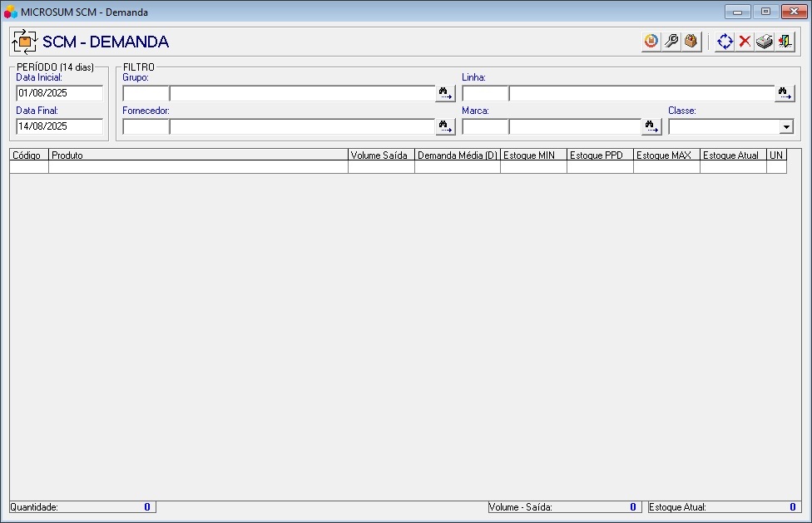812x523 pixels.
Task: Sort by Produto column header
Action: [198, 155]
